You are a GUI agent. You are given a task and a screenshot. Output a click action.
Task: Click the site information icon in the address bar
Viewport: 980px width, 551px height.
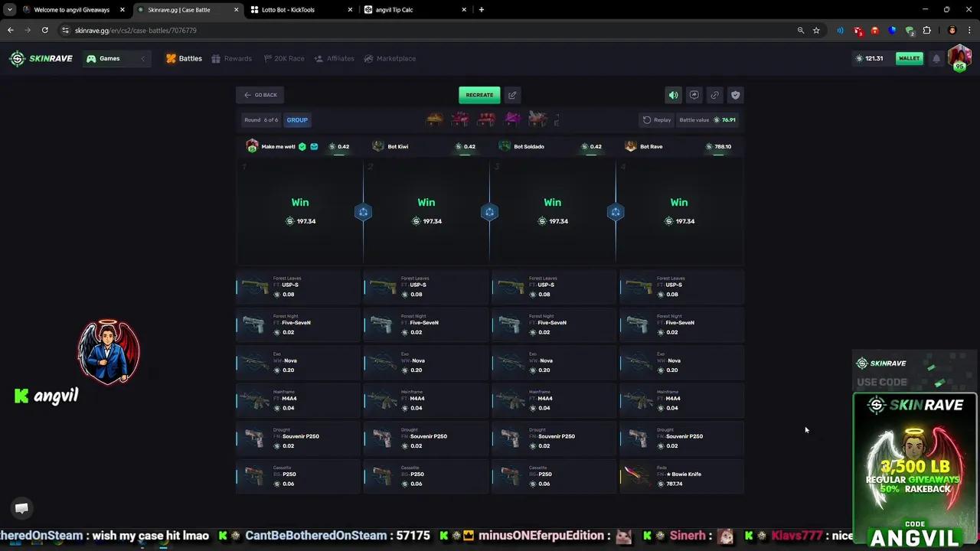[x=66, y=31]
